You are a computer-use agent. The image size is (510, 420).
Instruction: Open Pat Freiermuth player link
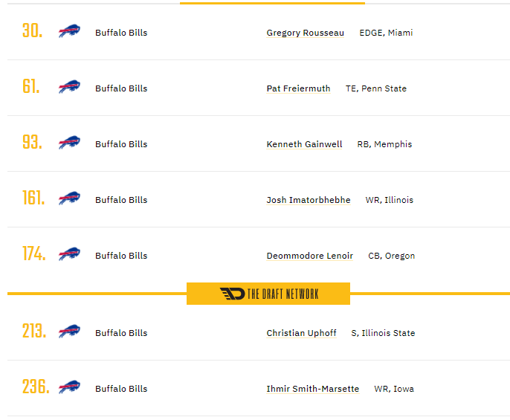[x=298, y=88]
